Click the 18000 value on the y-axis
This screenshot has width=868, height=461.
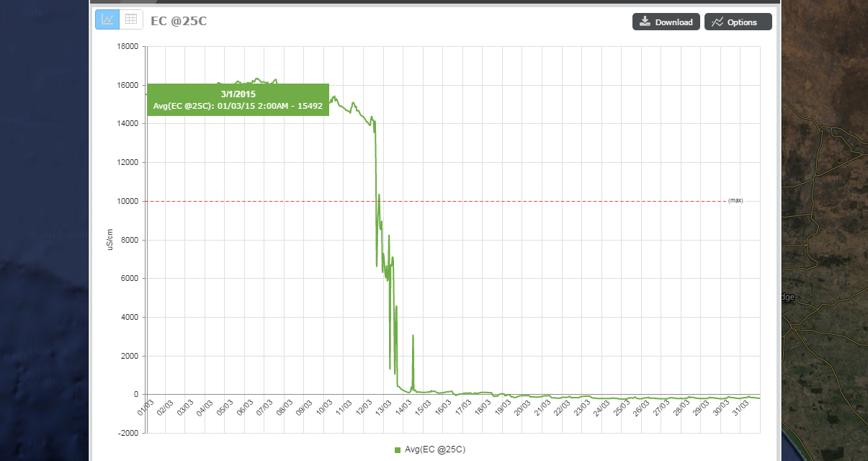tap(128, 47)
